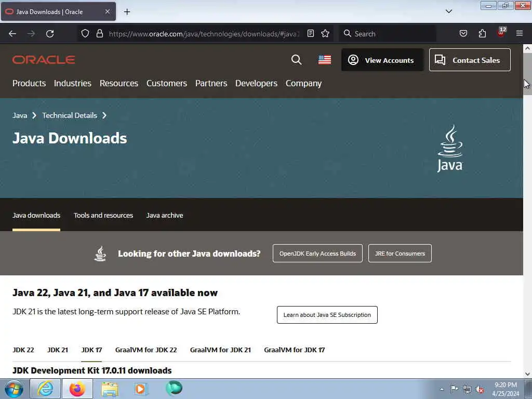The width and height of the screenshot is (532, 399).
Task: Open the Pocket save icon
Action: point(463,33)
